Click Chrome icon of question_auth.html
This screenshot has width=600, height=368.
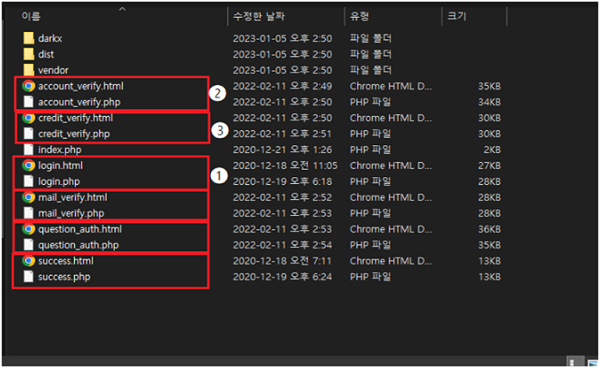tap(28, 229)
